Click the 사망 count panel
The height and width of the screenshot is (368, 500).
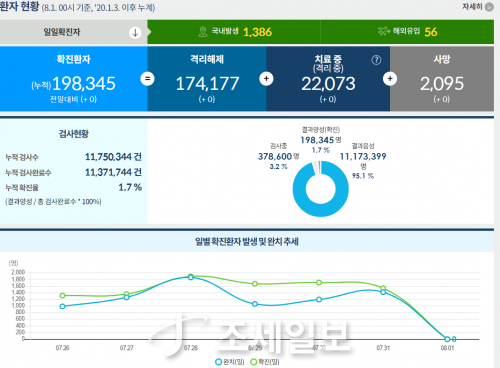point(442,79)
